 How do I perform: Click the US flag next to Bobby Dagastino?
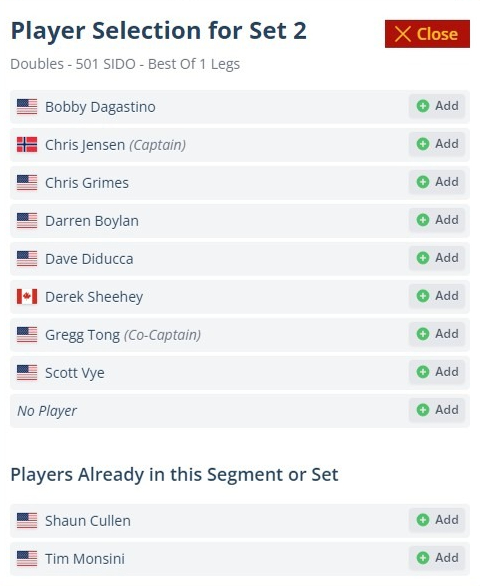[x=27, y=107]
